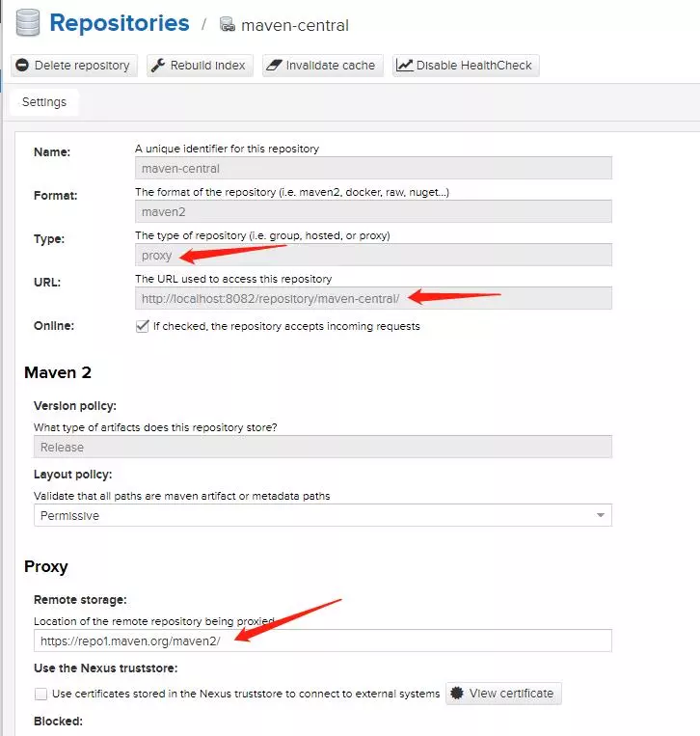This screenshot has width=700, height=736.
Task: Click the Layout policy dropdown arrow
Action: coord(601,515)
